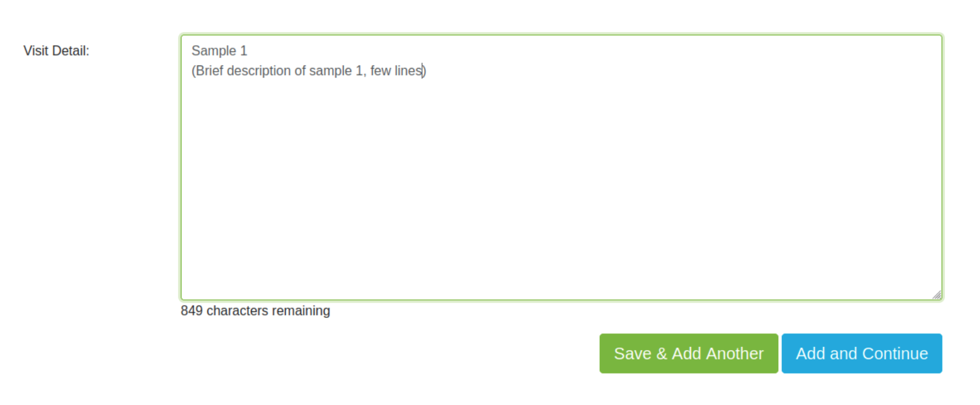The height and width of the screenshot is (405, 980).
Task: Click the "1," in the second line
Action: (x=360, y=71)
